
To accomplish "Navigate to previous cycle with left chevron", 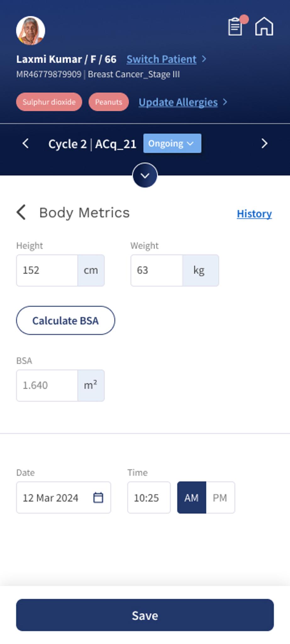I will click(25, 144).
